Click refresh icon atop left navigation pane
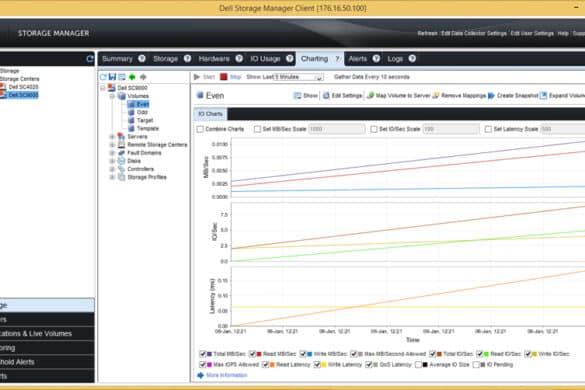 click(x=90, y=59)
